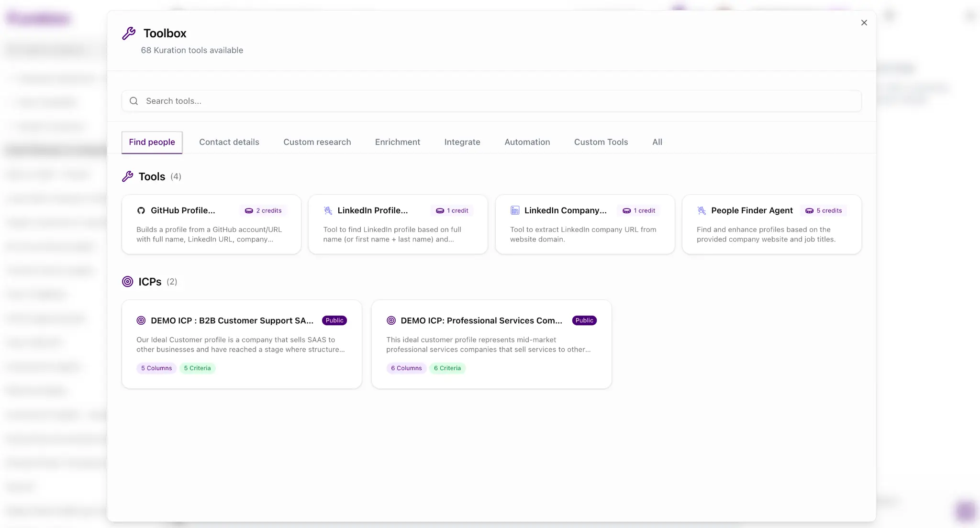Click the Tools section wrench icon

pos(127,176)
